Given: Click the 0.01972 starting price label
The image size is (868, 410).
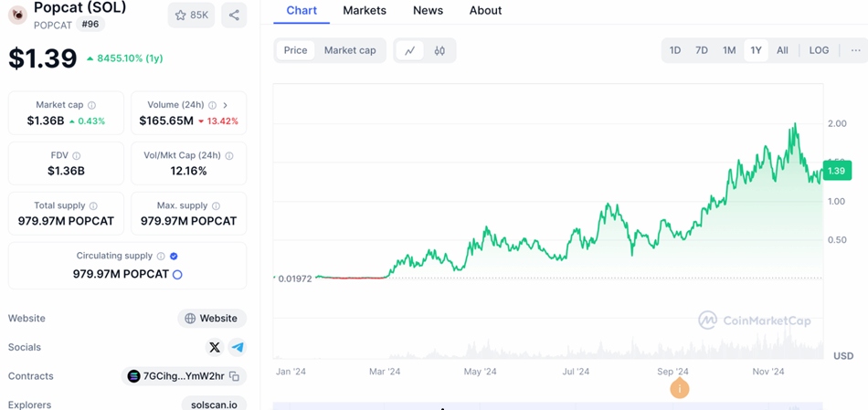Looking at the screenshot, I should point(296,279).
